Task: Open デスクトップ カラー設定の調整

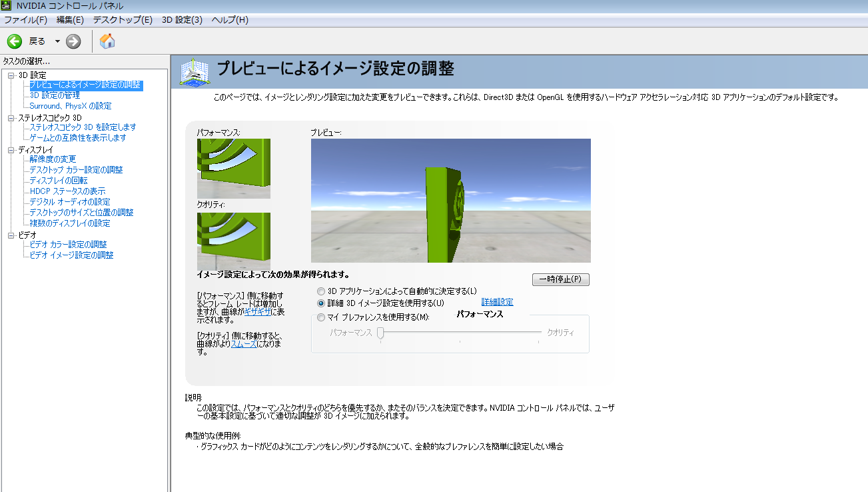Action: 76,170
